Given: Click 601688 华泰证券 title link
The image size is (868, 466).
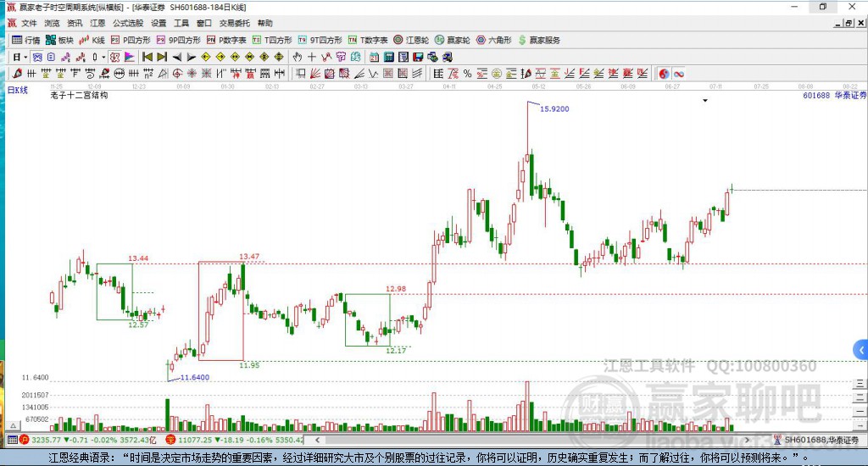Looking at the screenshot, I should (834, 95).
